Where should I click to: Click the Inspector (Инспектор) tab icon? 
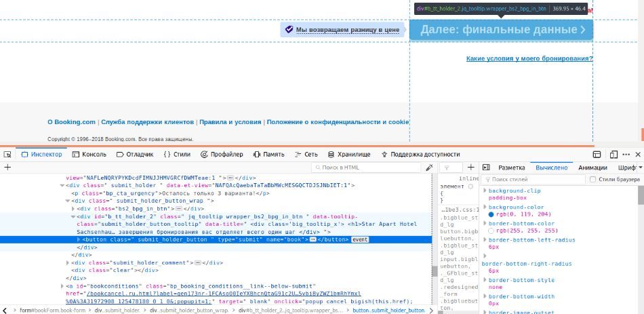tap(24, 155)
